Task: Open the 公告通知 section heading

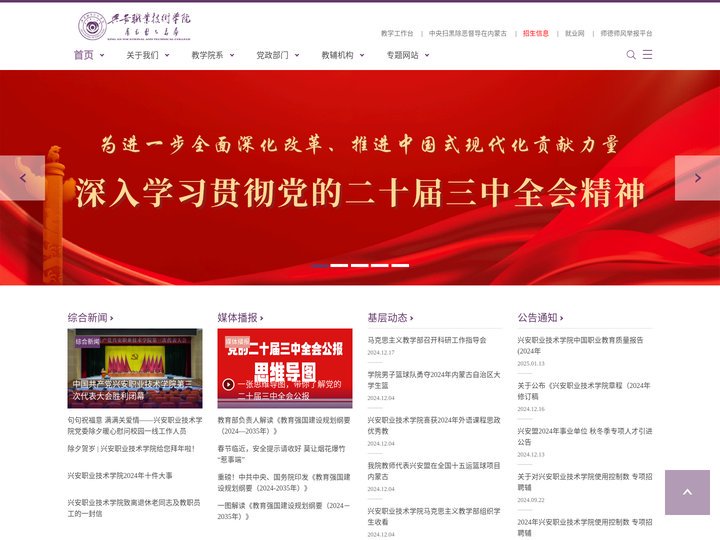Action: click(x=540, y=317)
